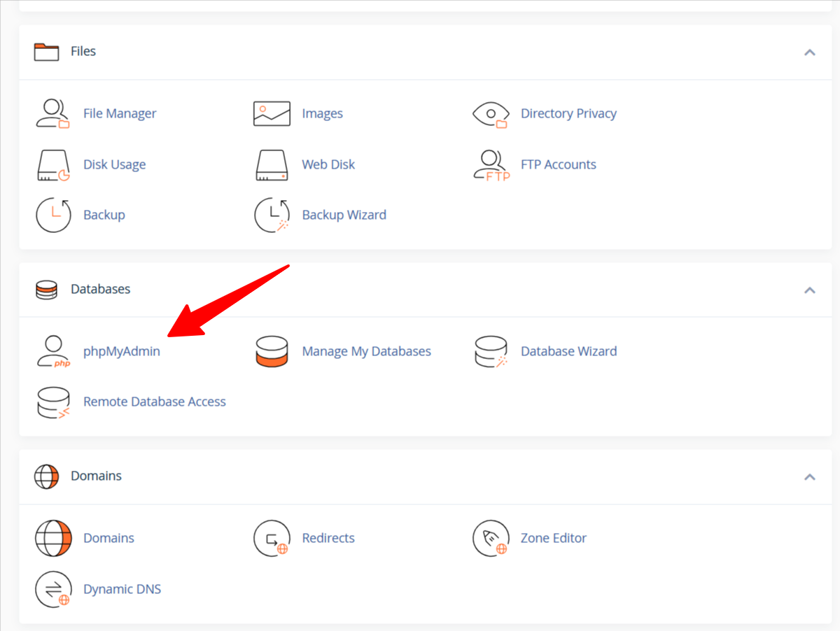Open the Directory Privacy eye icon

(491, 114)
